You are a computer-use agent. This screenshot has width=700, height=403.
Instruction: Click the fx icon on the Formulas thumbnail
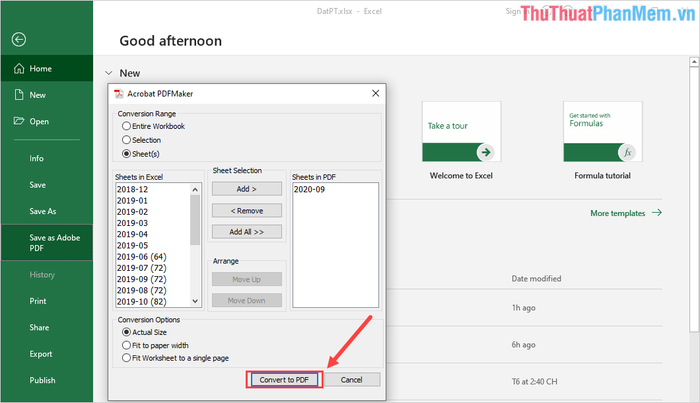tap(627, 152)
